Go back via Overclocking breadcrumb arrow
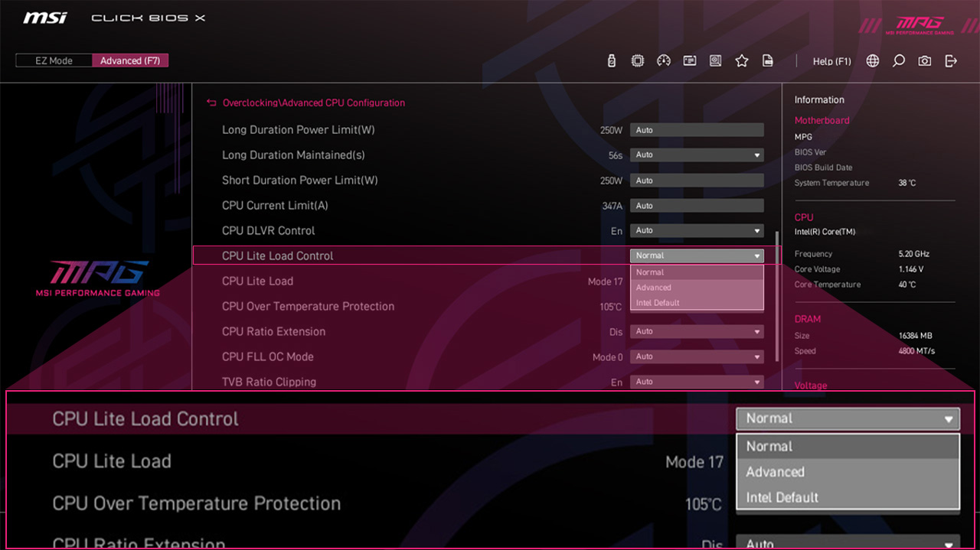The width and height of the screenshot is (980, 550). coord(211,103)
